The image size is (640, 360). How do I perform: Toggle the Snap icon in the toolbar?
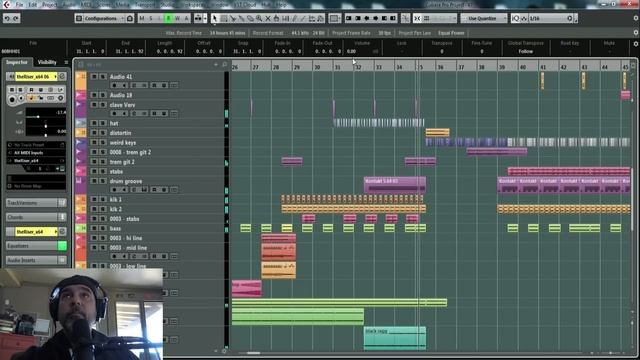click(417, 18)
